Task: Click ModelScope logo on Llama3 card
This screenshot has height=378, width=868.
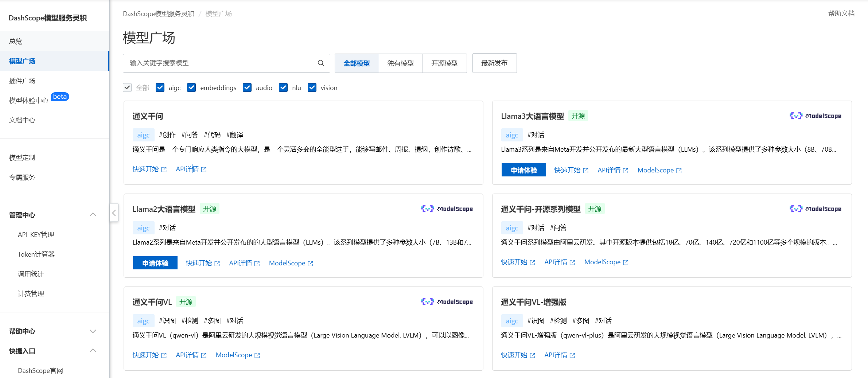Action: (816, 116)
